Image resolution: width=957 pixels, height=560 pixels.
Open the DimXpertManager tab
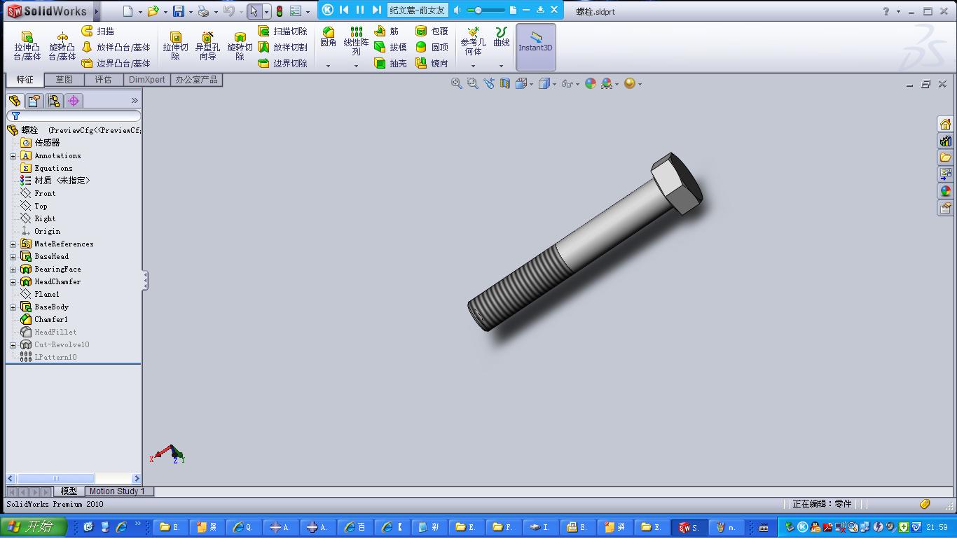click(74, 101)
